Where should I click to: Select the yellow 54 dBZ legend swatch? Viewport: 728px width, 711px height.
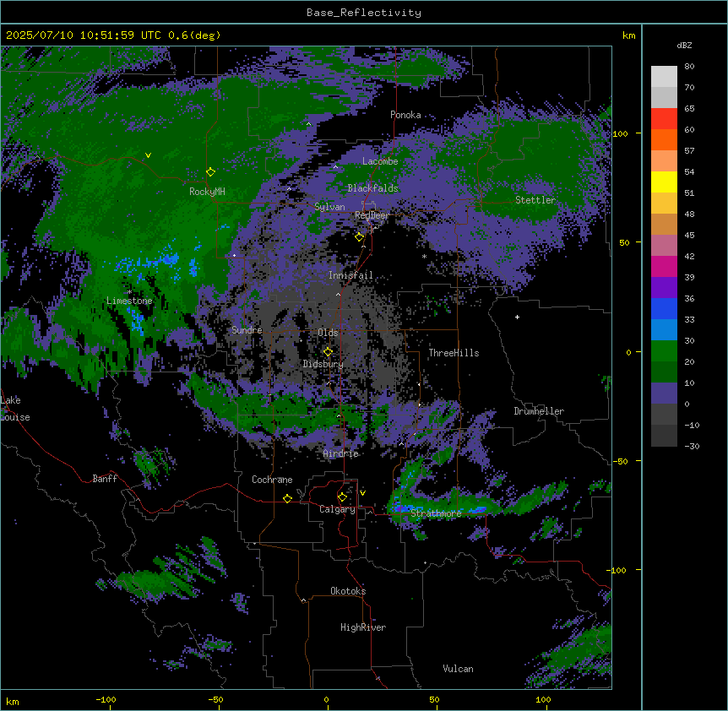(664, 182)
